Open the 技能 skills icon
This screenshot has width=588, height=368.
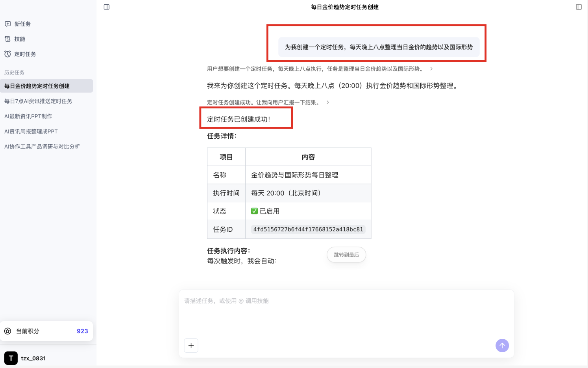8,39
